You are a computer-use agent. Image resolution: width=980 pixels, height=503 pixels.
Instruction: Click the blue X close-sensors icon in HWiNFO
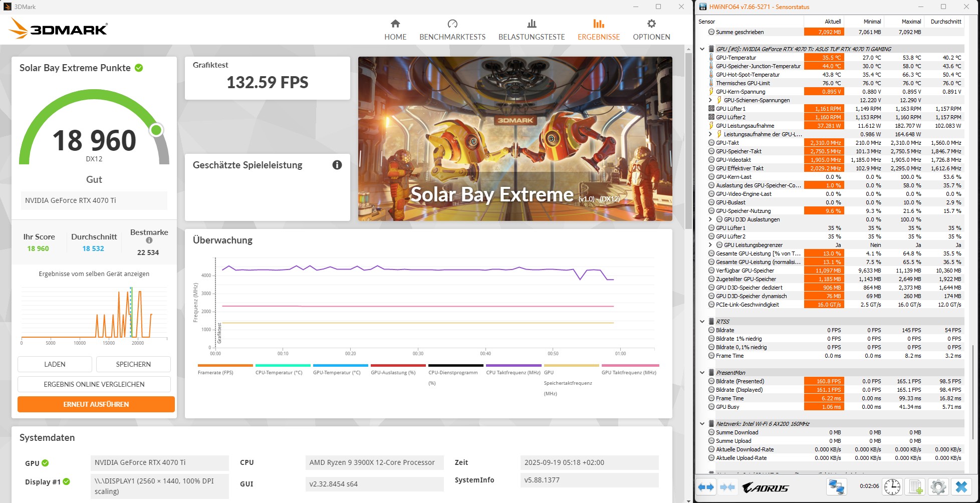click(961, 487)
